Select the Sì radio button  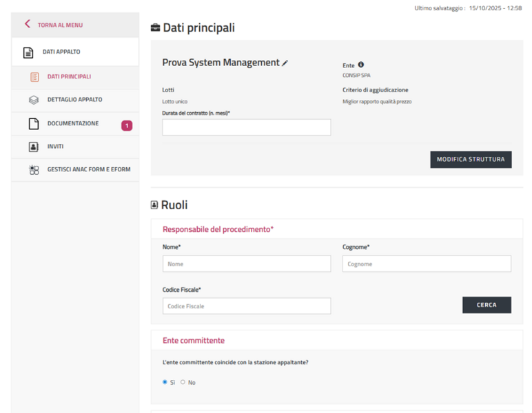[x=165, y=382]
